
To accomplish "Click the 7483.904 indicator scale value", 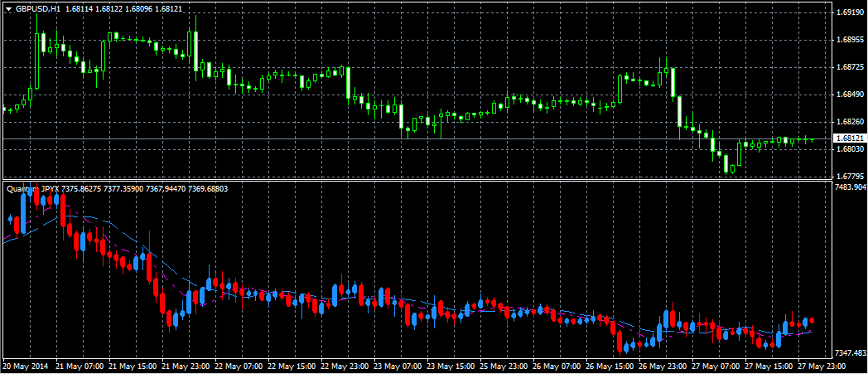I will tap(850, 187).
